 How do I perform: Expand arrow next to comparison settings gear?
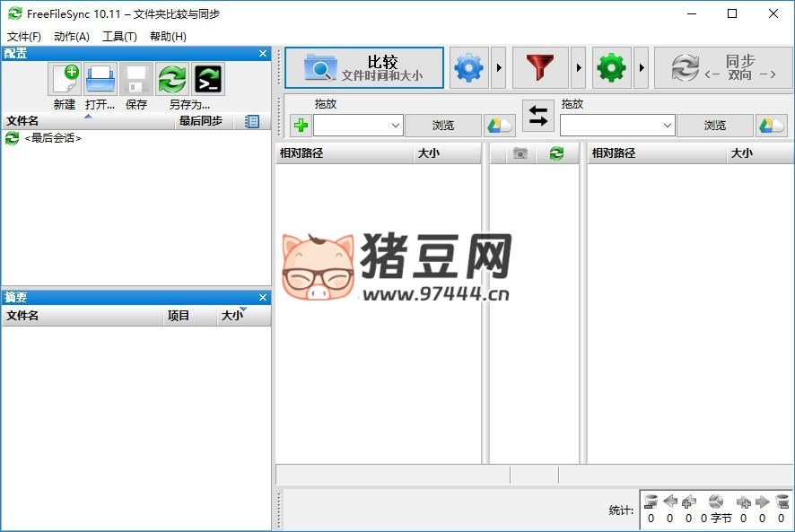499,68
